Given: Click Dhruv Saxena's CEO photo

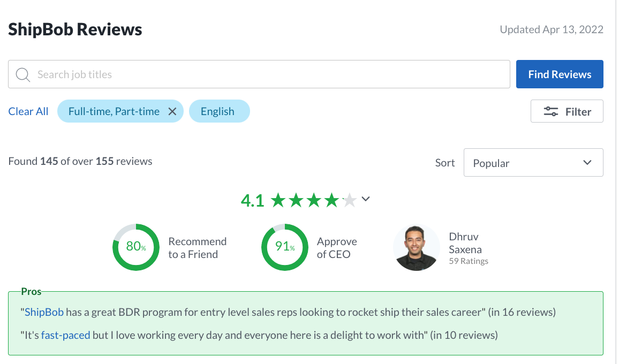Looking at the screenshot, I should coord(416,247).
